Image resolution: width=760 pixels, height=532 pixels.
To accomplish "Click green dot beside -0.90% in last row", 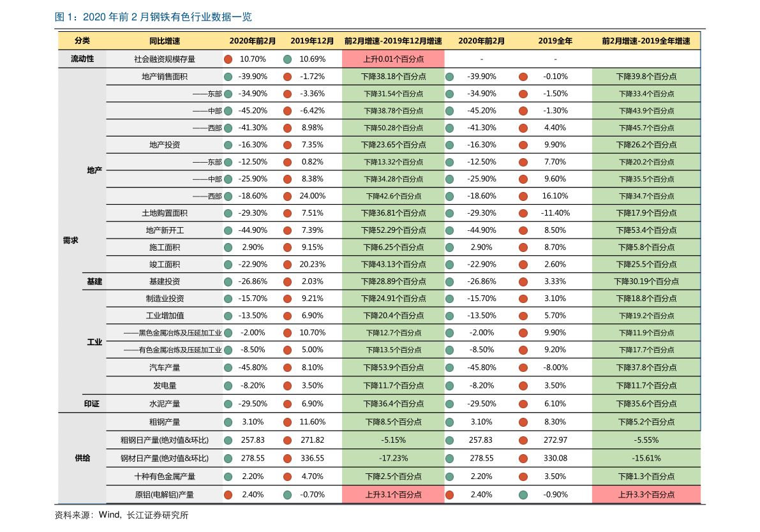I will pyautogui.click(x=523, y=495).
